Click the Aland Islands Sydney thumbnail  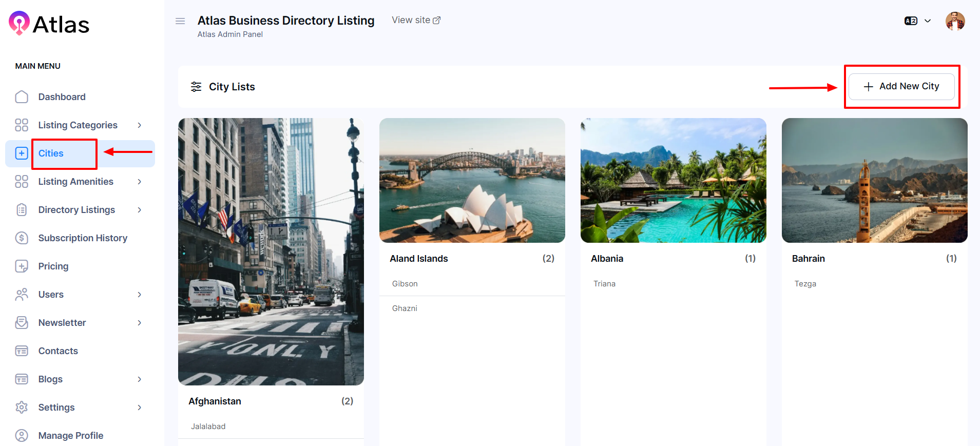(472, 180)
